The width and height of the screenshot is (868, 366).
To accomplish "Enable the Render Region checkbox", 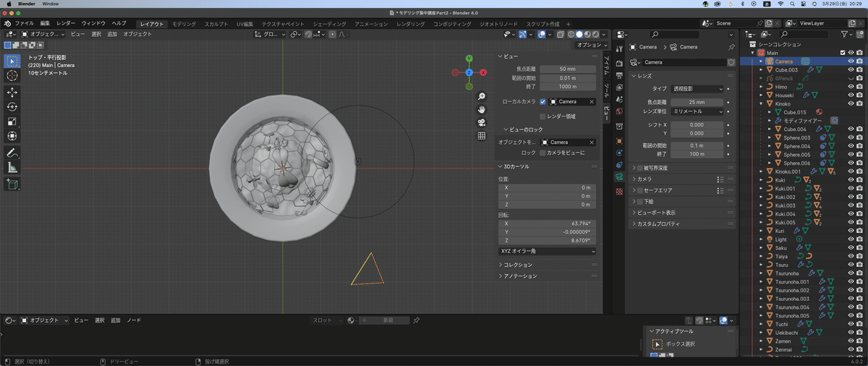I will coord(543,116).
